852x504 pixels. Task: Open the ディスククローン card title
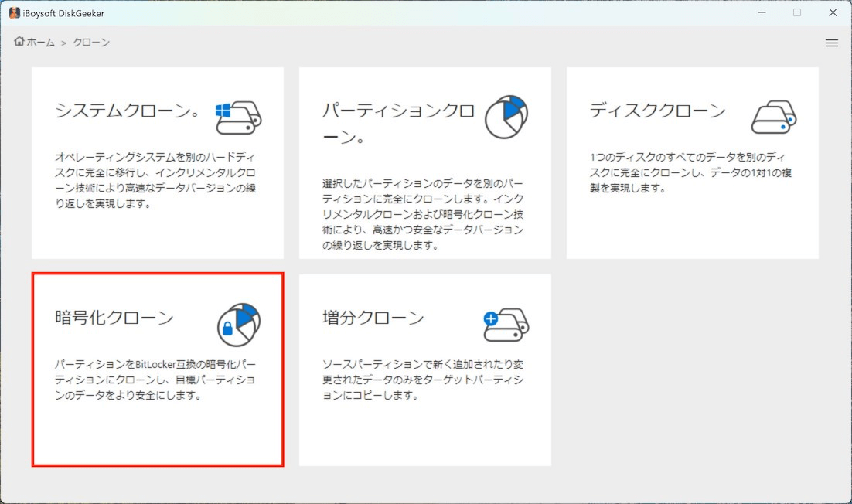point(657,111)
